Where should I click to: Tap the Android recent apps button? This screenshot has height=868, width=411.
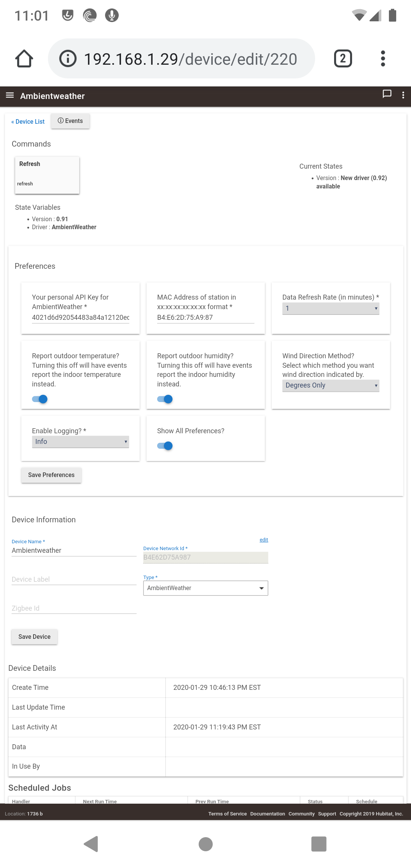pyautogui.click(x=319, y=844)
